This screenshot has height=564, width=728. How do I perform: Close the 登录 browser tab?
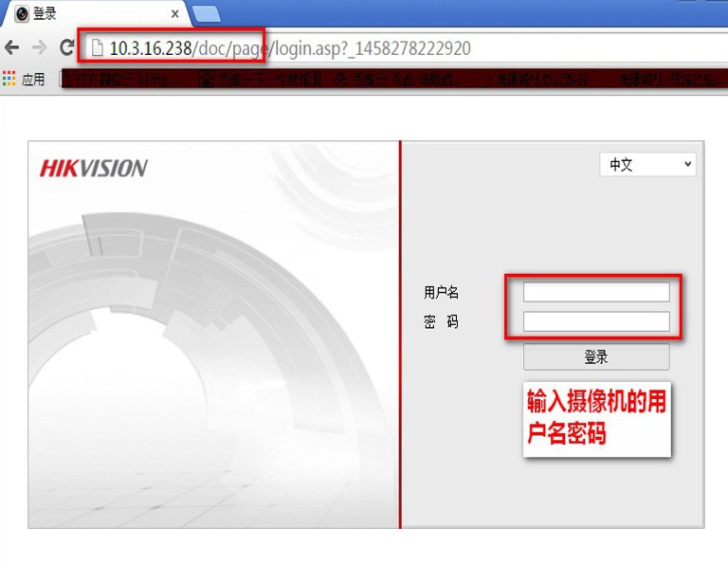coord(175,14)
